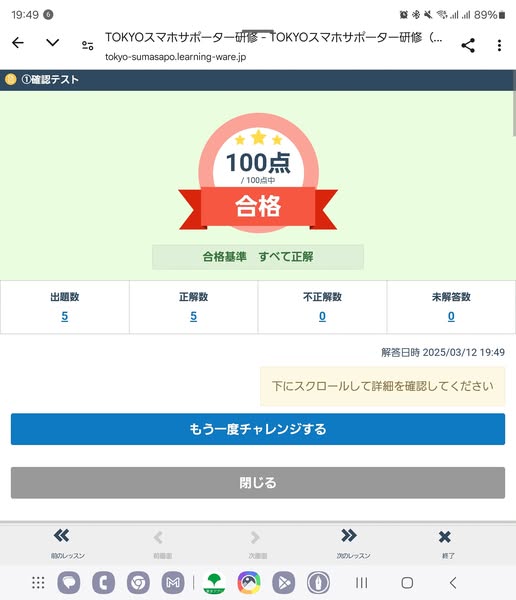Tap the system back navigation button

coord(453,583)
